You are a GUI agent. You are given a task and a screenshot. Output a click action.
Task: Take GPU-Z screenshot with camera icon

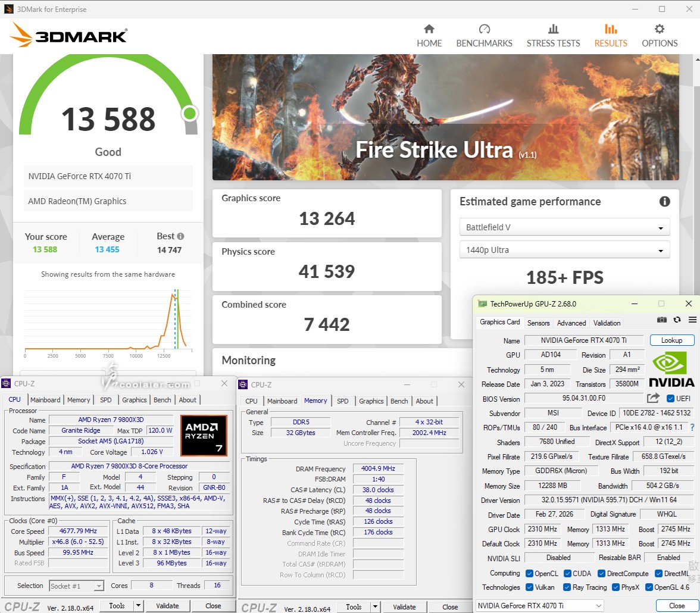click(x=661, y=320)
